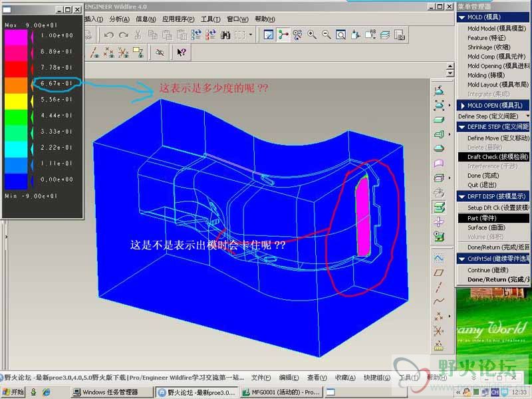Click the Undo arrow icon
The image size is (532, 399).
[109, 35]
